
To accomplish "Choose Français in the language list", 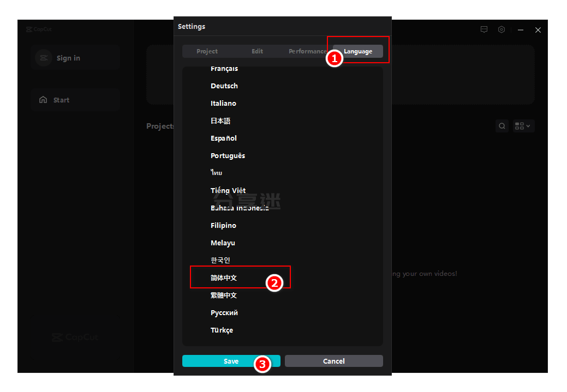I will (224, 68).
